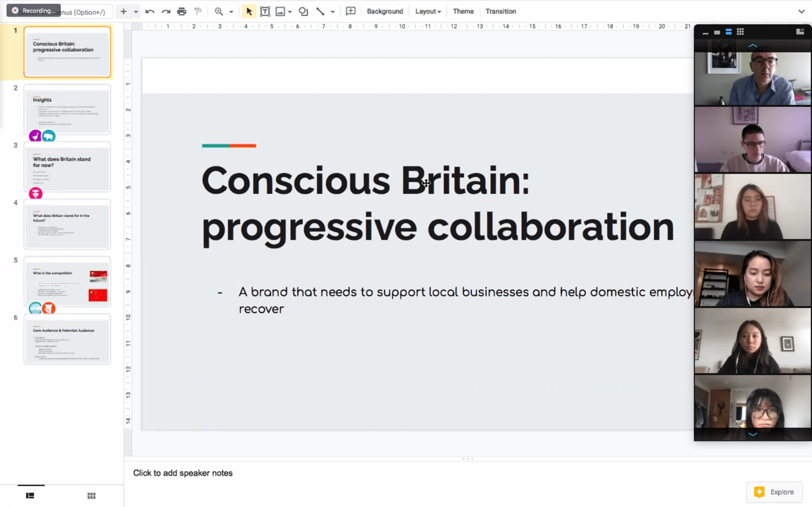Switch to grid view at bottom left
This screenshot has width=812, height=507.
(x=92, y=495)
